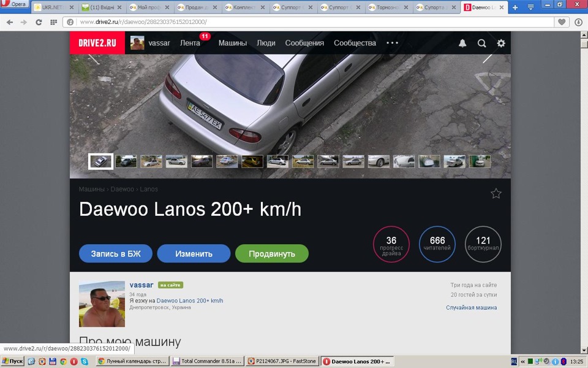The height and width of the screenshot is (368, 588).
Task: Go forward with the browser arrow
Action: pyautogui.click(x=24, y=22)
